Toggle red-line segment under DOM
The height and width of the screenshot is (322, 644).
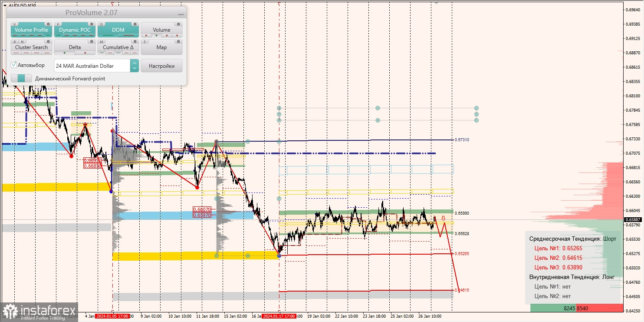[128, 35]
